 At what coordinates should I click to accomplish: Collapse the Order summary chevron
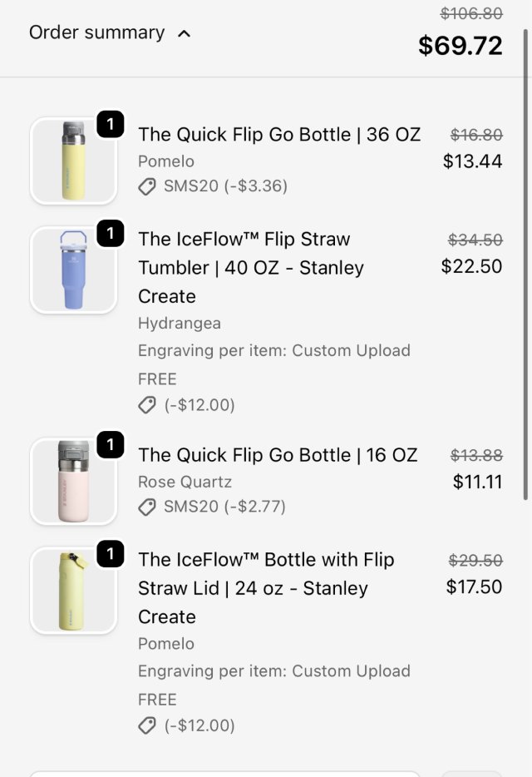(x=185, y=34)
